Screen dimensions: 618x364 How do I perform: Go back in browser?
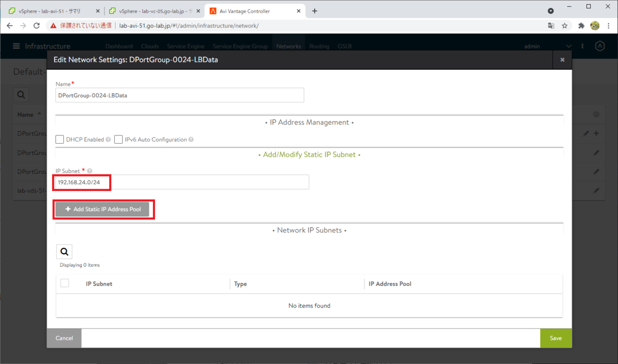tap(9, 25)
